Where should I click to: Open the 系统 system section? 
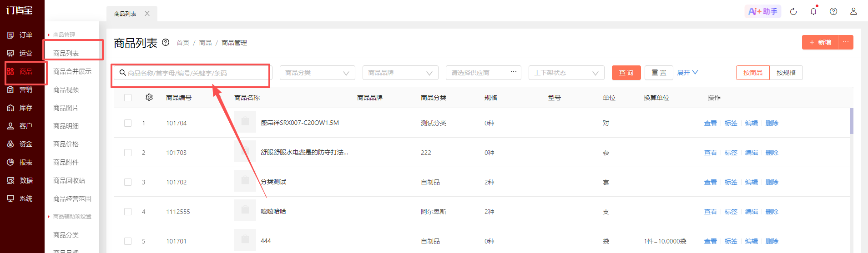pyautogui.click(x=20, y=198)
